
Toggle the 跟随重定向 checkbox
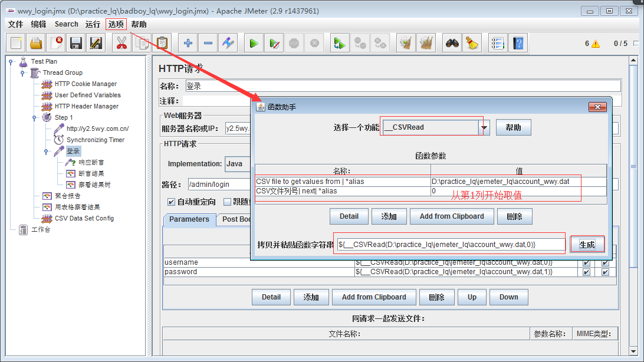click(227, 202)
